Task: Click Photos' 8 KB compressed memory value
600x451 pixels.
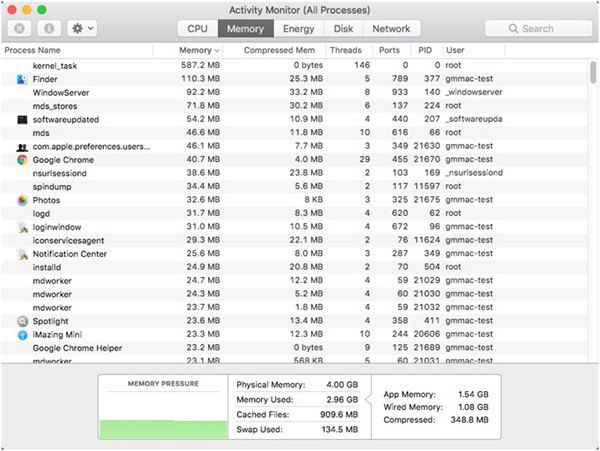Action: coord(313,200)
